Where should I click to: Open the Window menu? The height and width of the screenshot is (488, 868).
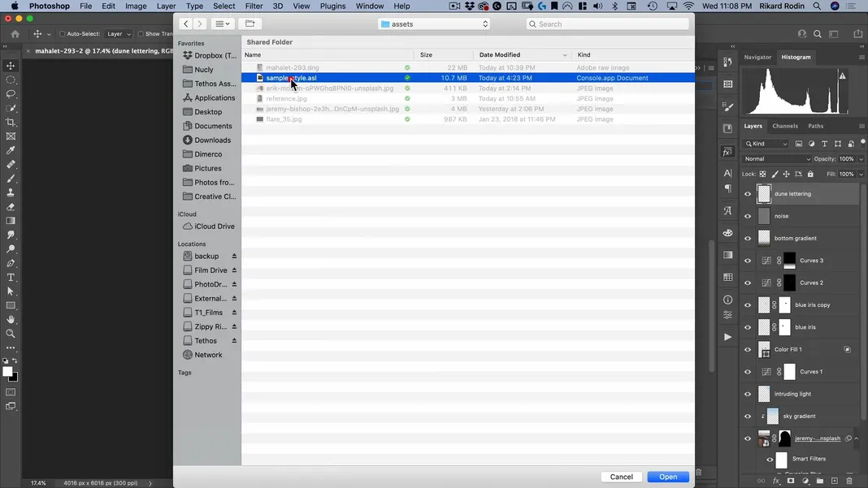(370, 6)
